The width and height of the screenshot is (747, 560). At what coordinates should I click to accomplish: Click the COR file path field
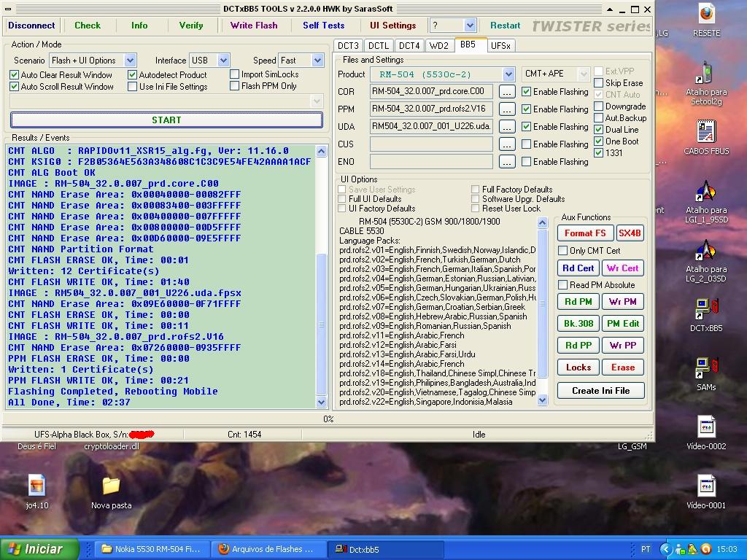[431, 91]
